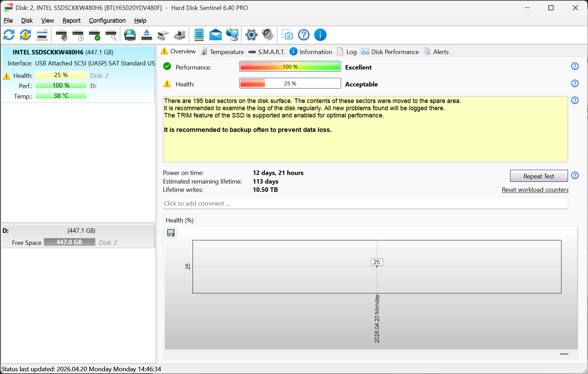Click the blue info about toolbar icon
This screenshot has width=588, height=374.
(320, 35)
